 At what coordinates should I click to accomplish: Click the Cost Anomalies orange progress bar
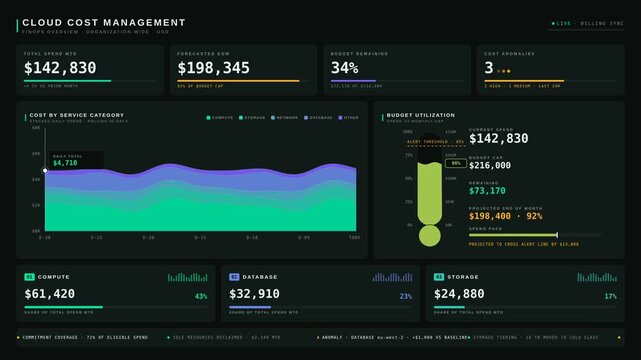point(524,81)
